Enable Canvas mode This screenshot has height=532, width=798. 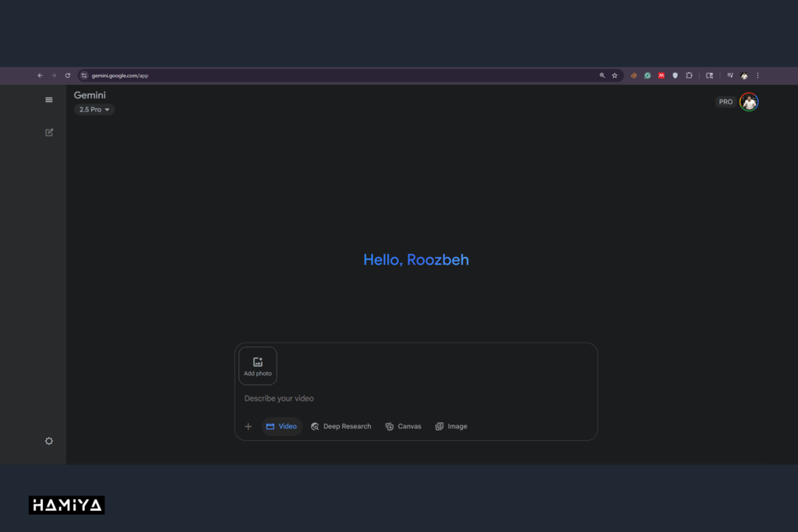(403, 427)
